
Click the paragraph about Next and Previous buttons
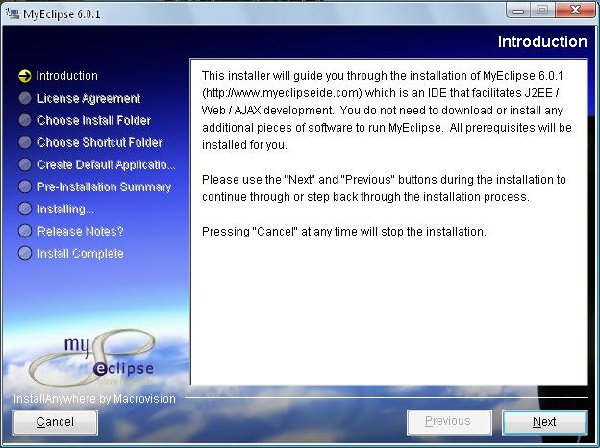click(x=384, y=188)
